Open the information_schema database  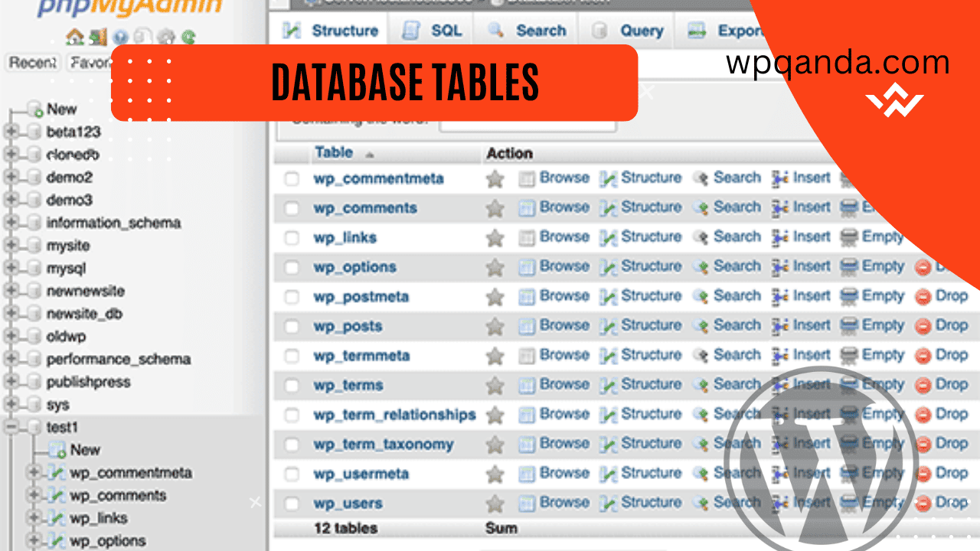tap(113, 223)
